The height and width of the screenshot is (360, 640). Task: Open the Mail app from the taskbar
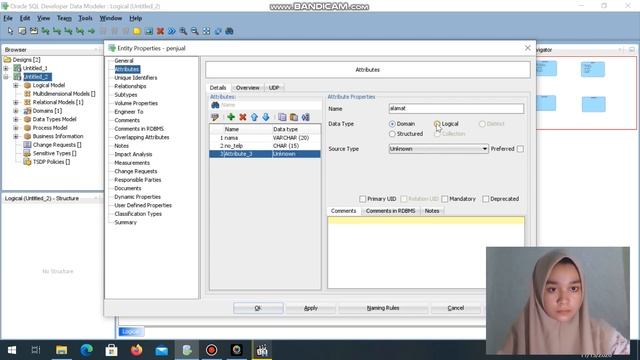(x=162, y=350)
